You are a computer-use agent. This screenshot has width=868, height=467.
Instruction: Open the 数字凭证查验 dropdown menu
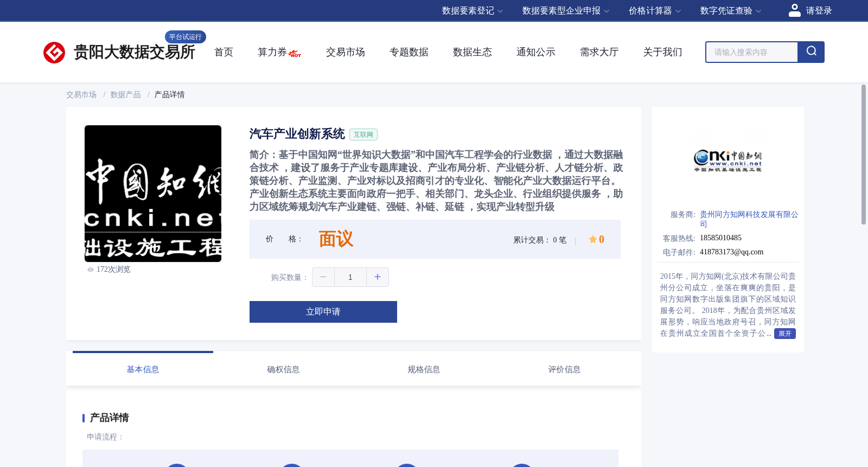click(730, 11)
